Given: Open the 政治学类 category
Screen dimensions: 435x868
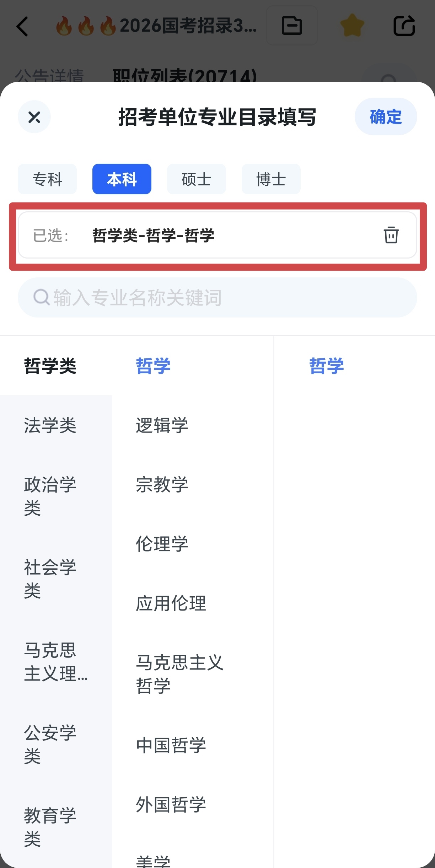Looking at the screenshot, I should click(x=50, y=496).
